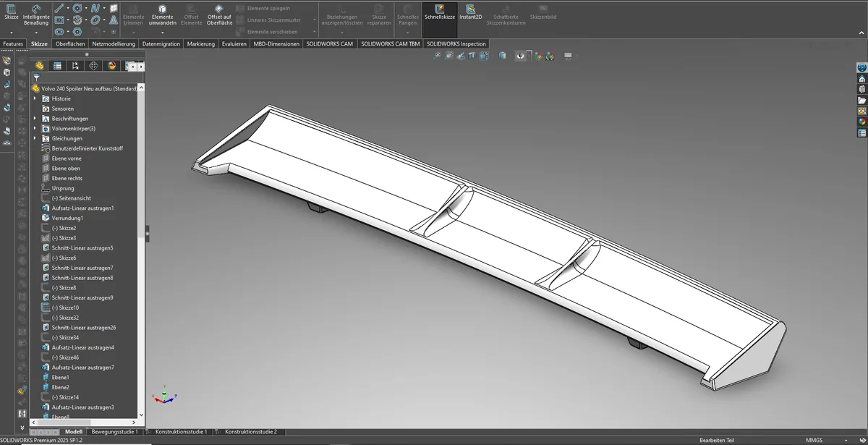Image resolution: width=868 pixels, height=445 pixels.
Task: Expand the Beschriftungen tree node
Action: (35, 118)
